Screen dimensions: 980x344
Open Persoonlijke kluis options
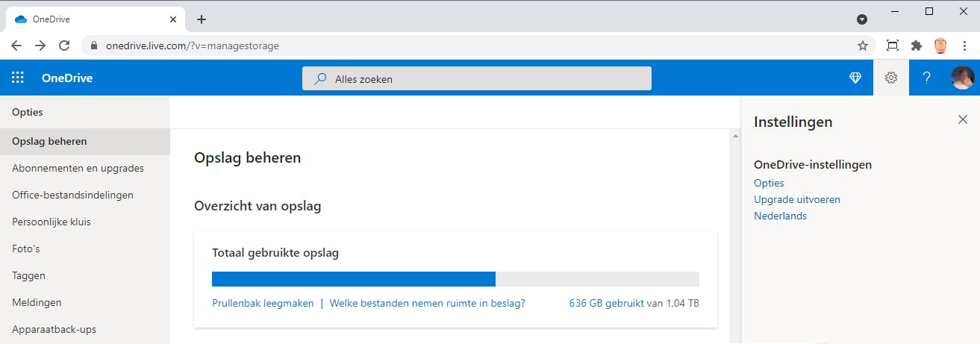52,222
